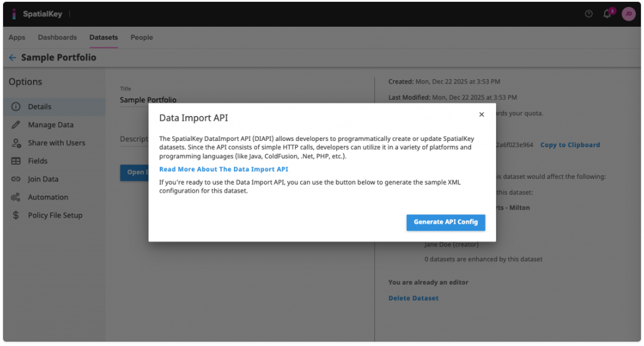Click the Policy File Setup dollar icon

[16, 216]
